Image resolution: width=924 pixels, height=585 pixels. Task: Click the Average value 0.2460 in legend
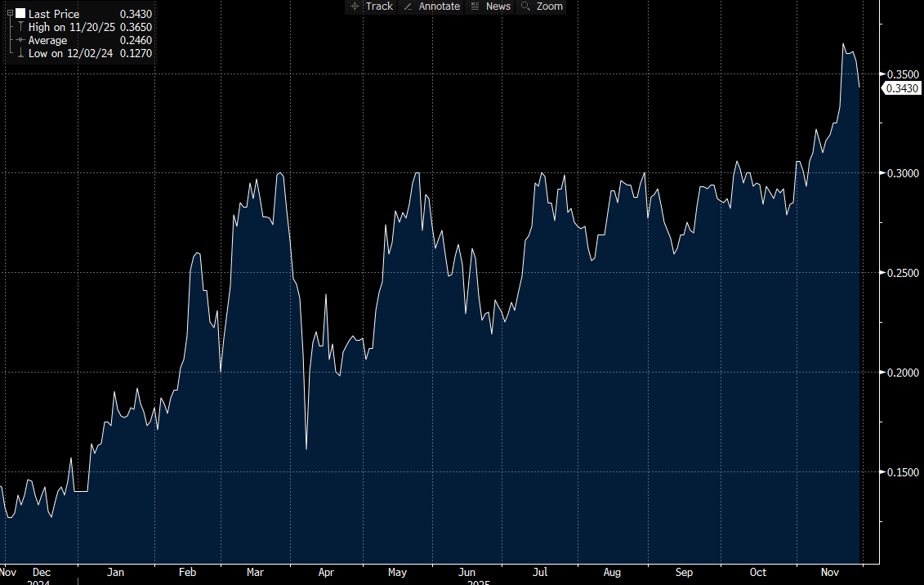(136, 40)
